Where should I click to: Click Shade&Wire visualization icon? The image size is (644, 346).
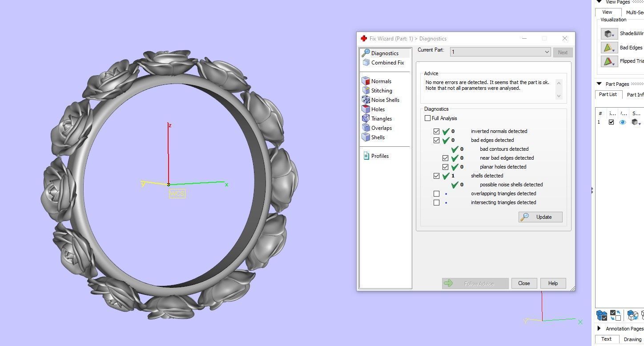[x=609, y=34]
